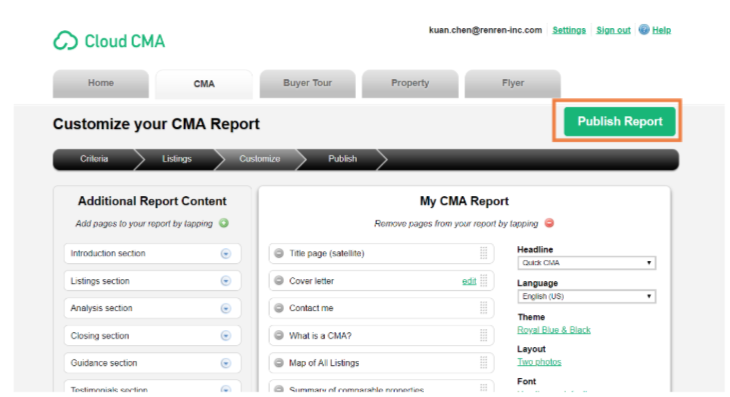Open the Language dropdown

(587, 296)
